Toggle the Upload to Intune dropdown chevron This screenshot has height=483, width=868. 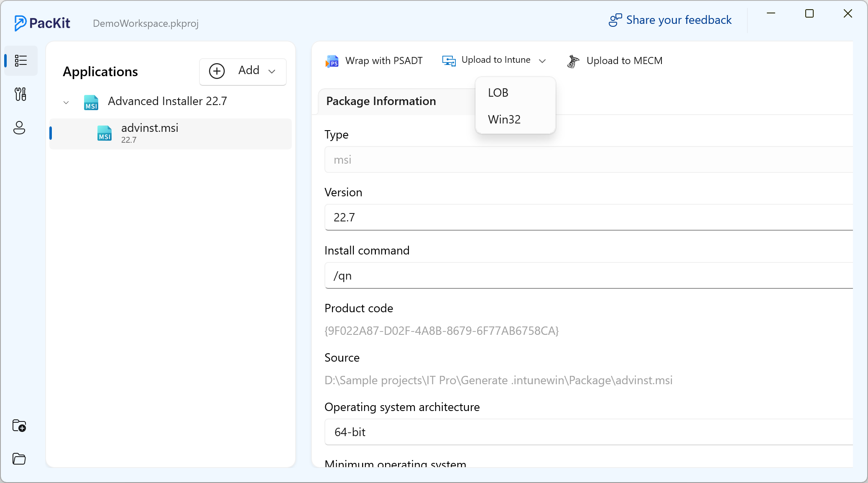pyautogui.click(x=542, y=61)
